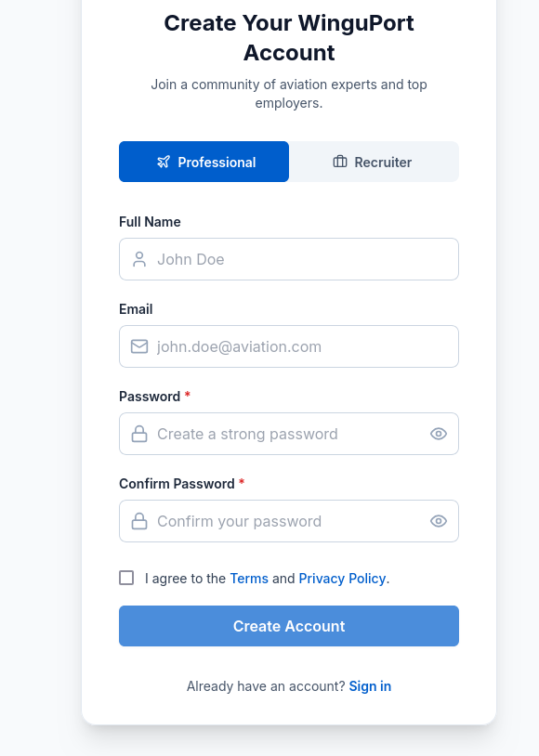Reveal the confirm password with the eye icon
This screenshot has width=539, height=756.
(x=438, y=521)
